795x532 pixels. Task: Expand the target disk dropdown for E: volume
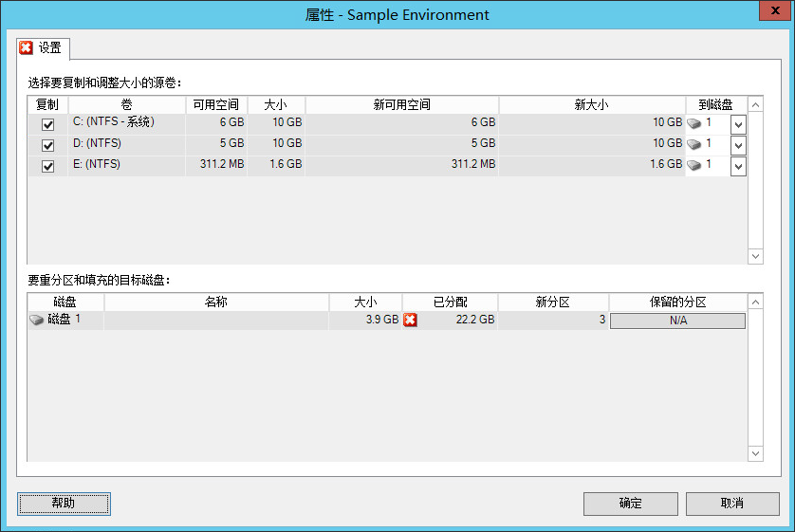738,166
